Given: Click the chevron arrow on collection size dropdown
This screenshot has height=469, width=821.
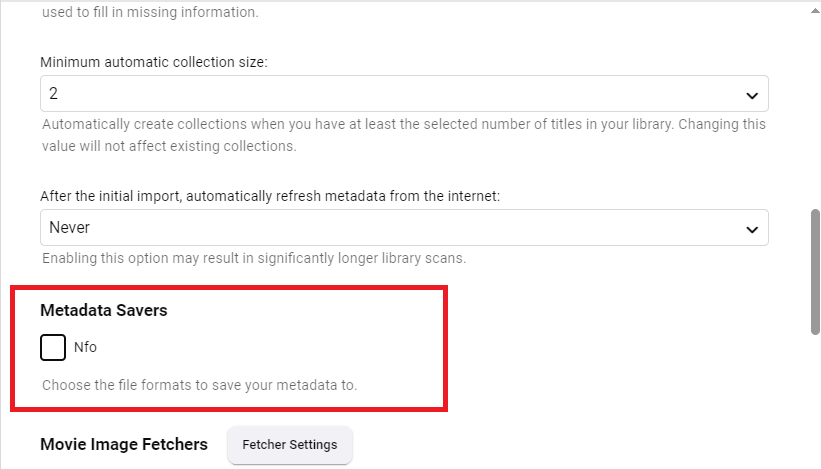Looking at the screenshot, I should [x=752, y=95].
